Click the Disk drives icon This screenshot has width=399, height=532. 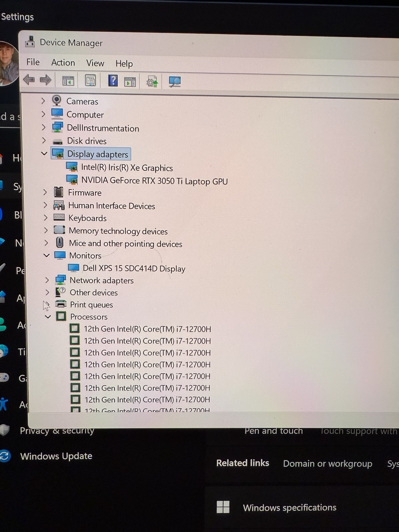58,142
